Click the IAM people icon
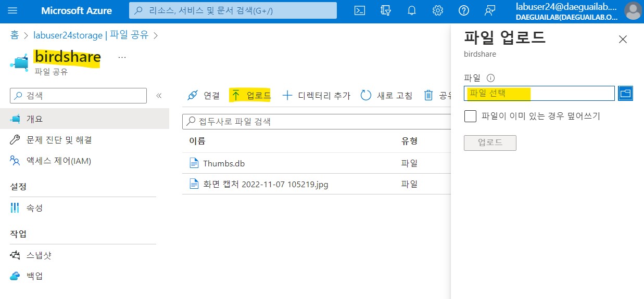 pyautogui.click(x=15, y=161)
